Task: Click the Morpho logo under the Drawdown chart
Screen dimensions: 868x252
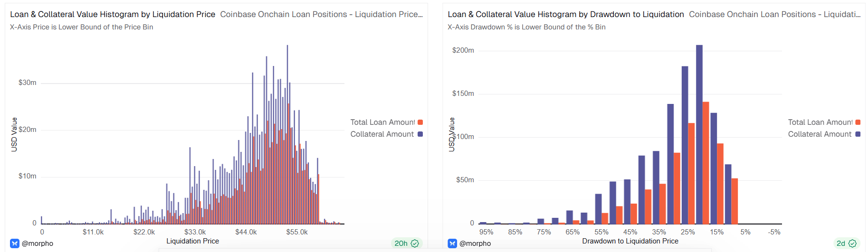Action: 452,243
